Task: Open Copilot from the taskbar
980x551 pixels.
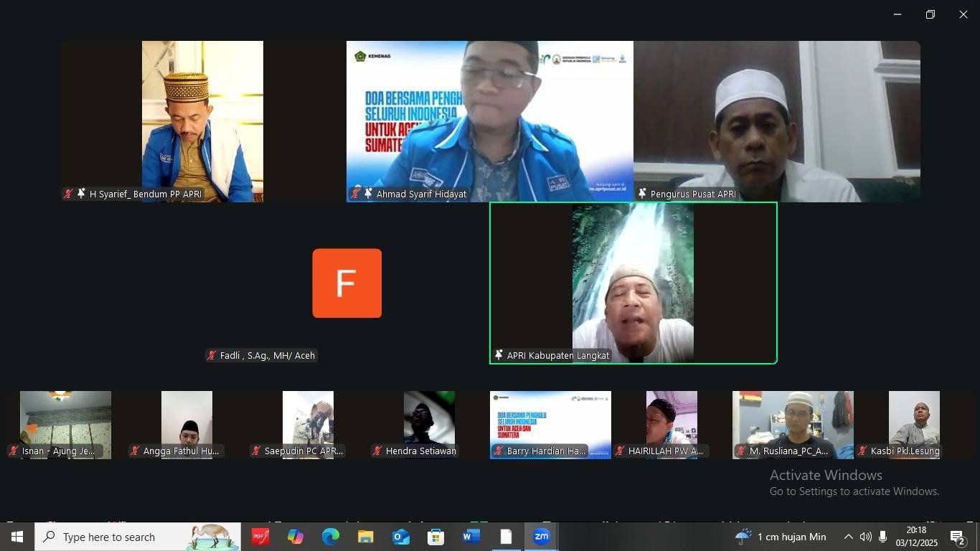Action: (x=295, y=536)
